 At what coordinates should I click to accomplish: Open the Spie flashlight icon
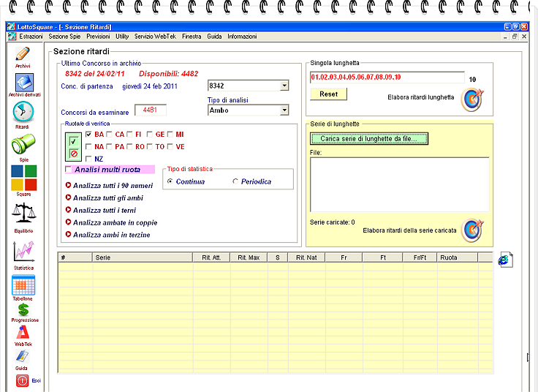(23, 144)
